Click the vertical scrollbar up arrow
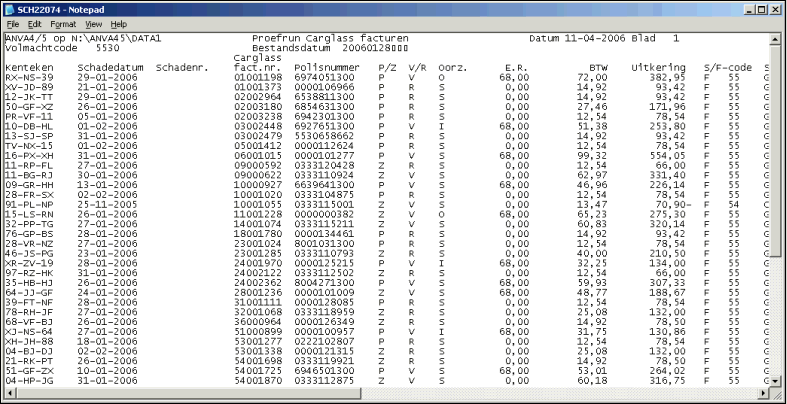This screenshot has height=404, width=787. click(x=777, y=37)
